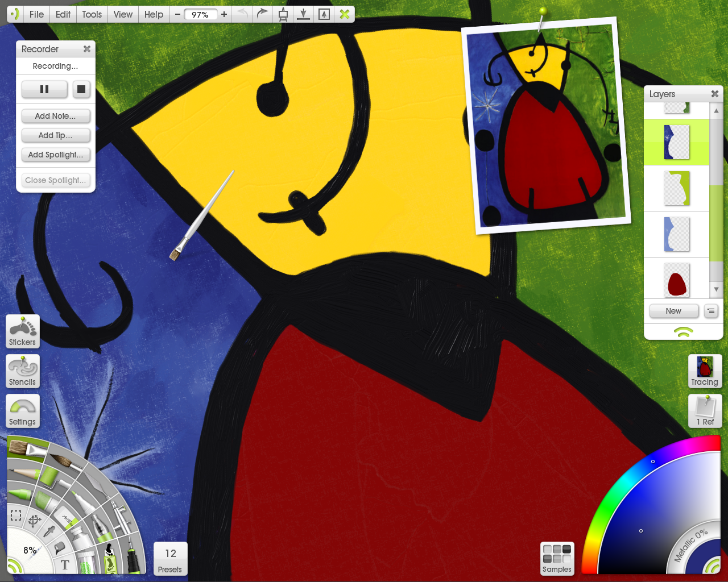The height and width of the screenshot is (582, 728).
Task: Select the dashed-rectangle Selection tool
Action: pos(16,516)
